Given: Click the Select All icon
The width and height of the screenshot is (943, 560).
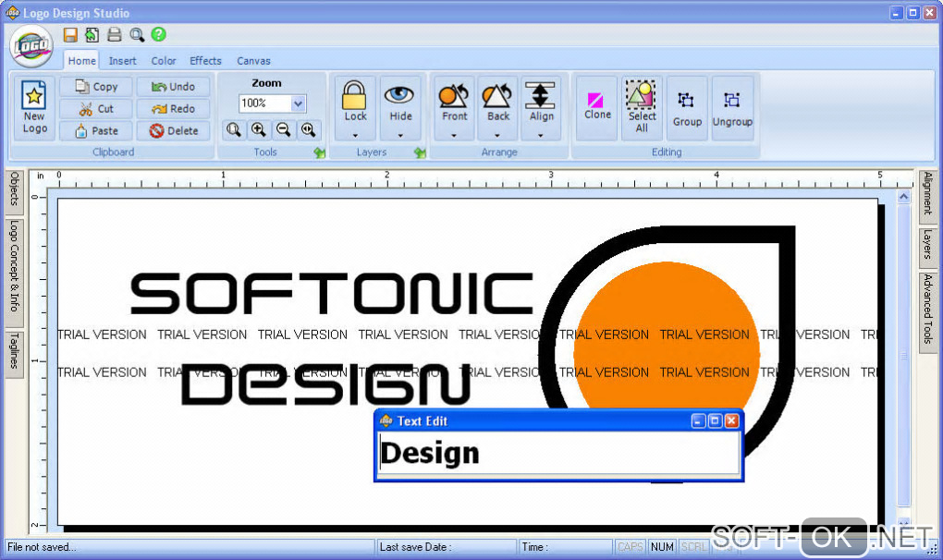Looking at the screenshot, I should (641, 95).
